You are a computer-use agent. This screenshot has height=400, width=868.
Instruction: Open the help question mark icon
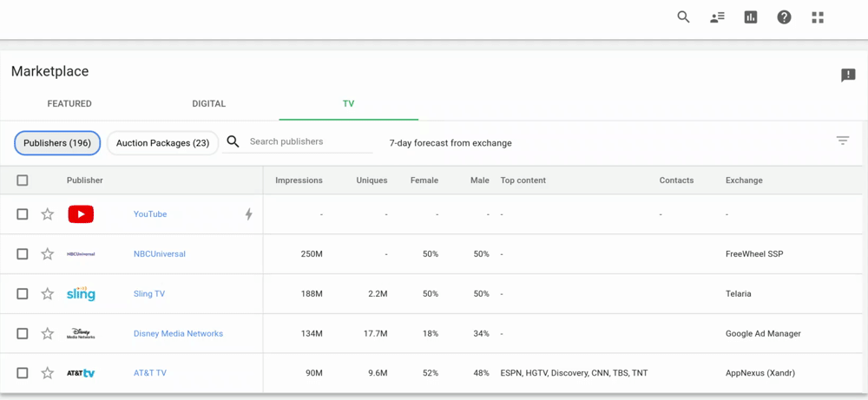[x=784, y=17]
